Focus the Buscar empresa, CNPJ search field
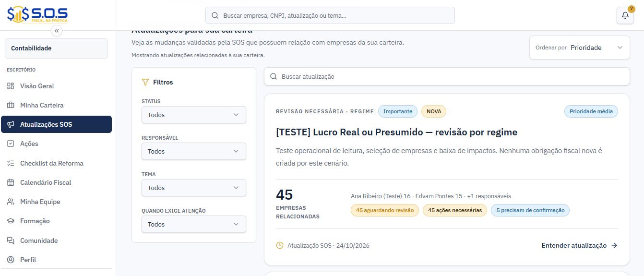644x276 pixels. pyautogui.click(x=330, y=15)
